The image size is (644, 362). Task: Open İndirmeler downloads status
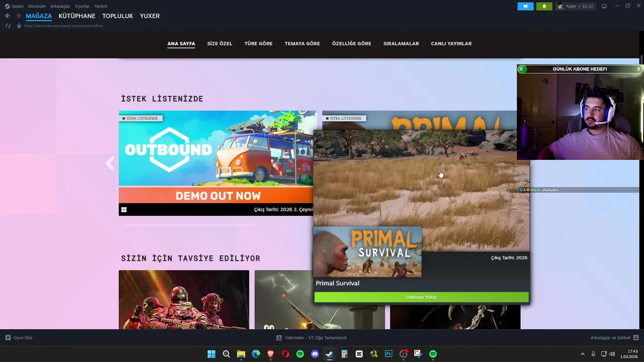[x=312, y=338]
